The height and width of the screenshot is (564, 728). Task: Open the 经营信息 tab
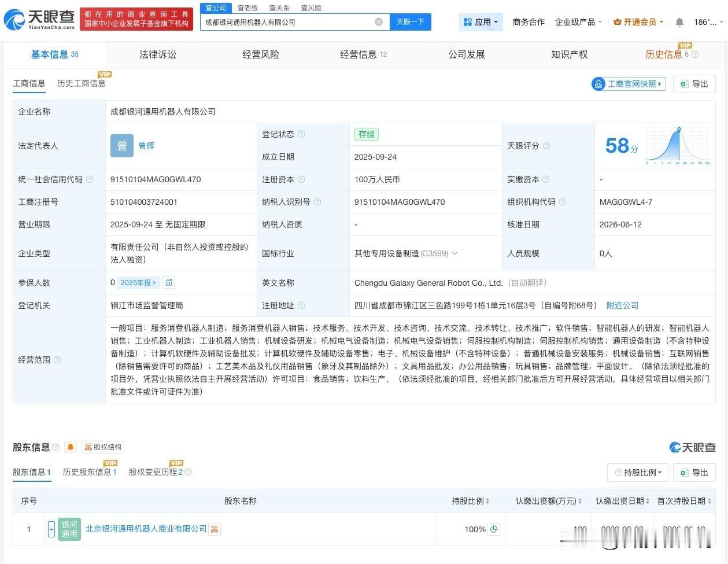pos(364,54)
